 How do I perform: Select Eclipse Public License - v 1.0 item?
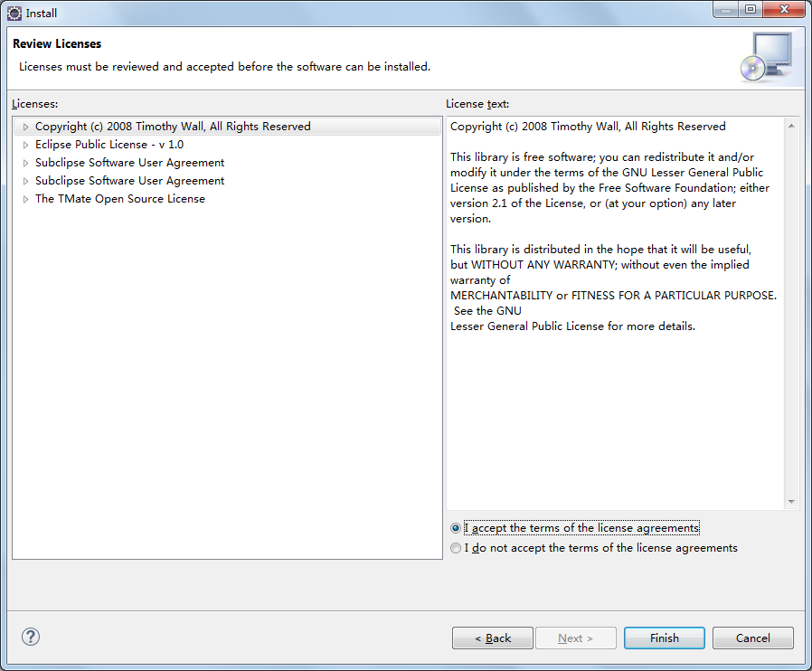109,145
